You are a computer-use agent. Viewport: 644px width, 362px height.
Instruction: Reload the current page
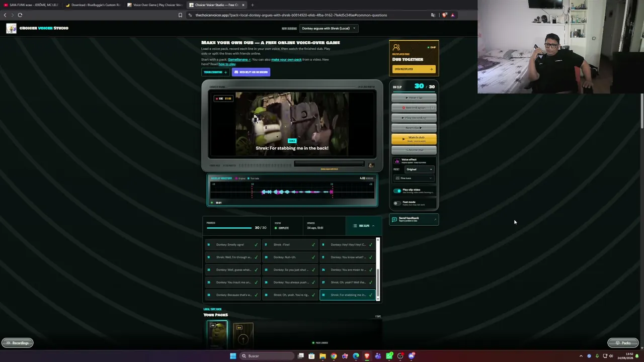[20, 15]
